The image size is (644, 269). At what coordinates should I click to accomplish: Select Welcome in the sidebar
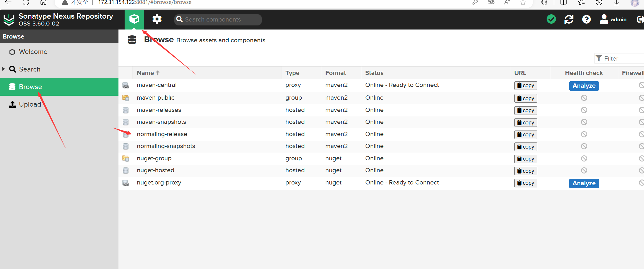pos(33,52)
